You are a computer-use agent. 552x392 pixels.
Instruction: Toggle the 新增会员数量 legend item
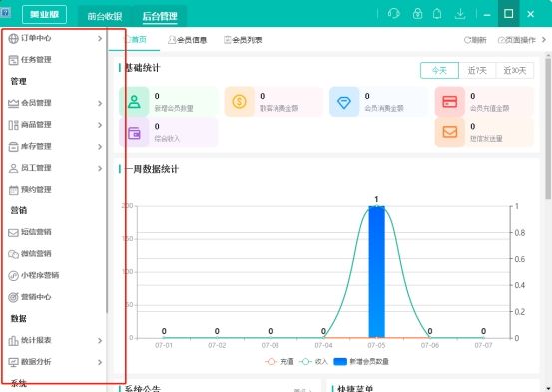(361, 362)
